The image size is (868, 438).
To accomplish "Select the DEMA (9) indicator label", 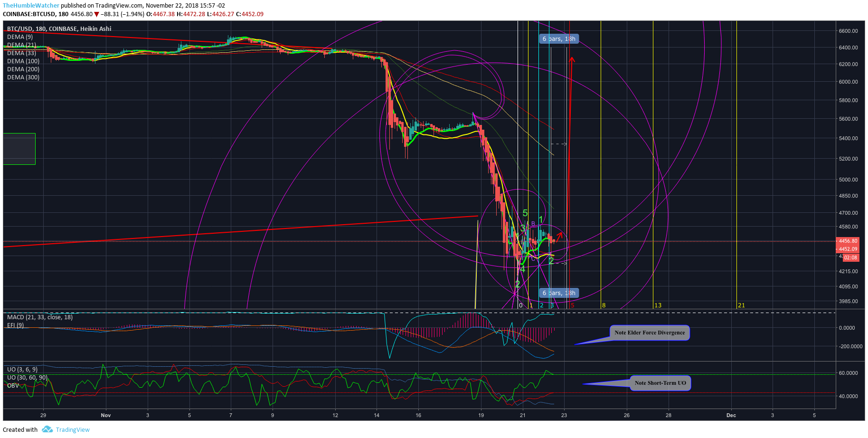I will (x=20, y=37).
